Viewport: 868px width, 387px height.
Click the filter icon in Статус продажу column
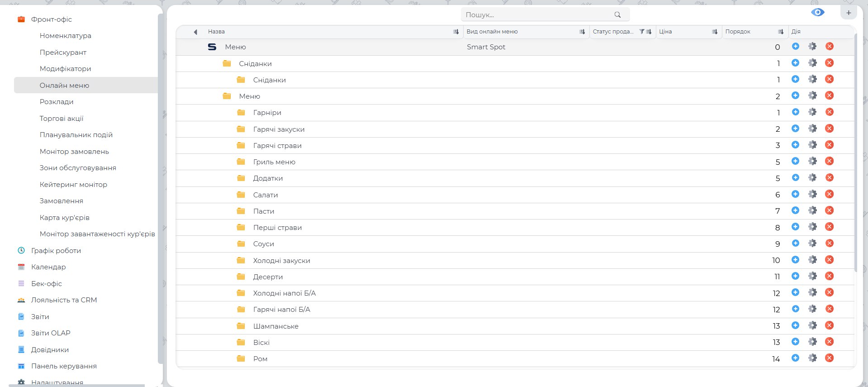coord(641,32)
